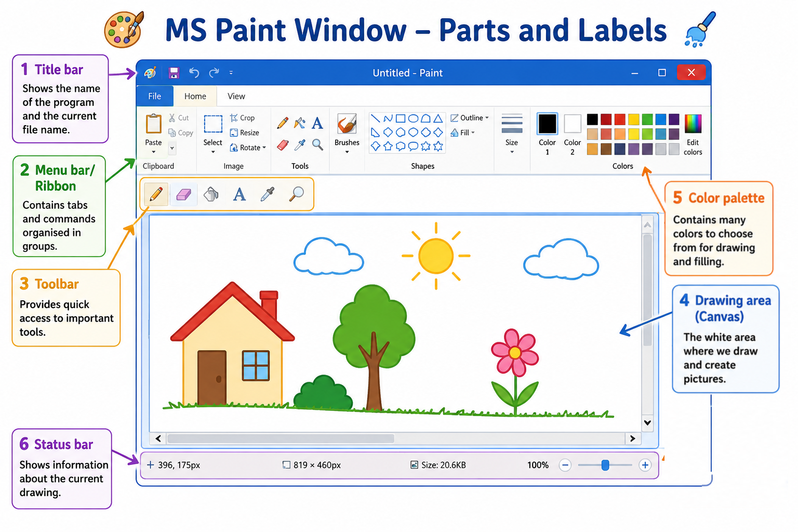
Task: Click the Crop command
Action: 243,118
